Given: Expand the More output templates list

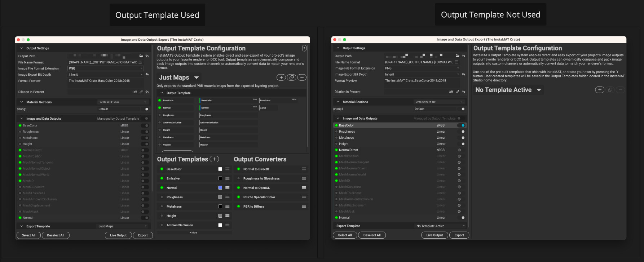Looking at the screenshot, I should 194,233.
